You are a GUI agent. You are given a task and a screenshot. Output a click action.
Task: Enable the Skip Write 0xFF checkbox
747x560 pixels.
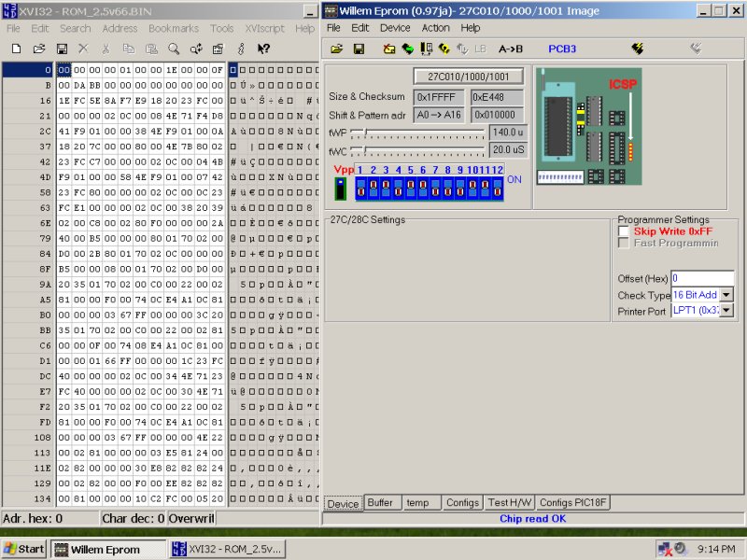tap(624, 231)
